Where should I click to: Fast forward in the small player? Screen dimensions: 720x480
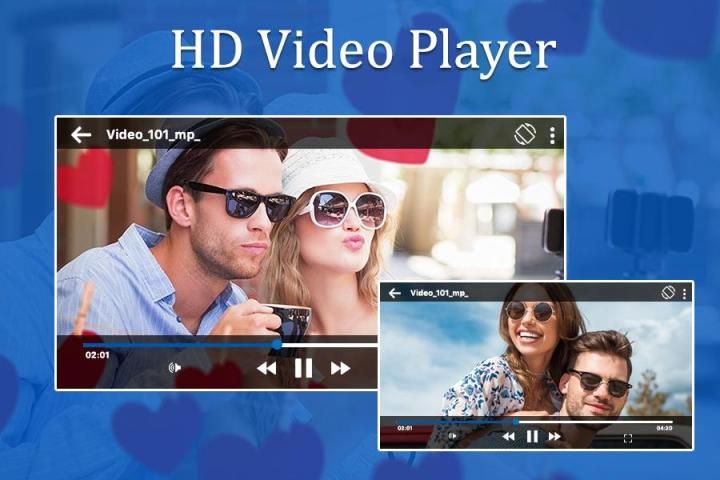[x=557, y=437]
